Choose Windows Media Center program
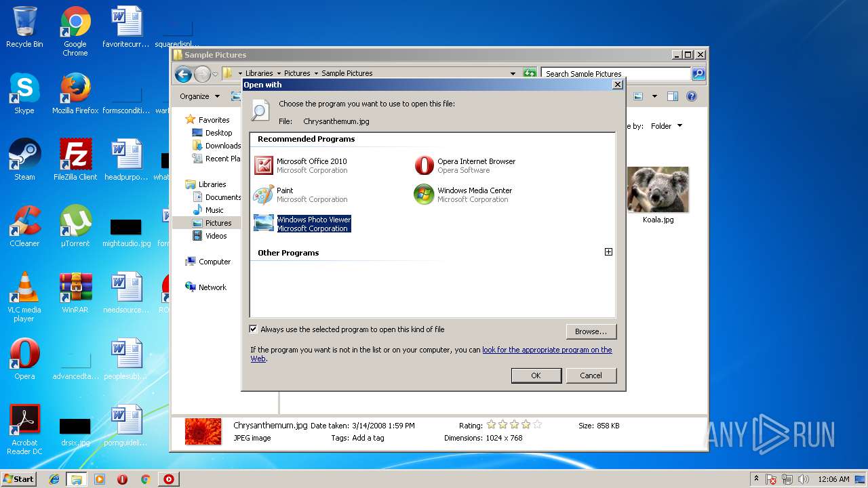868x488 pixels. (463, 195)
